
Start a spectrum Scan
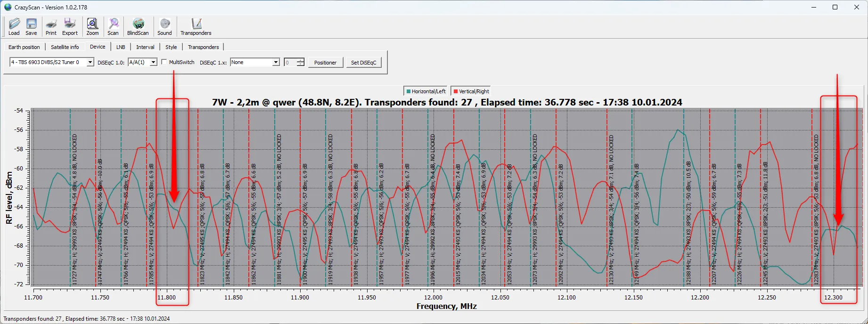tap(113, 26)
